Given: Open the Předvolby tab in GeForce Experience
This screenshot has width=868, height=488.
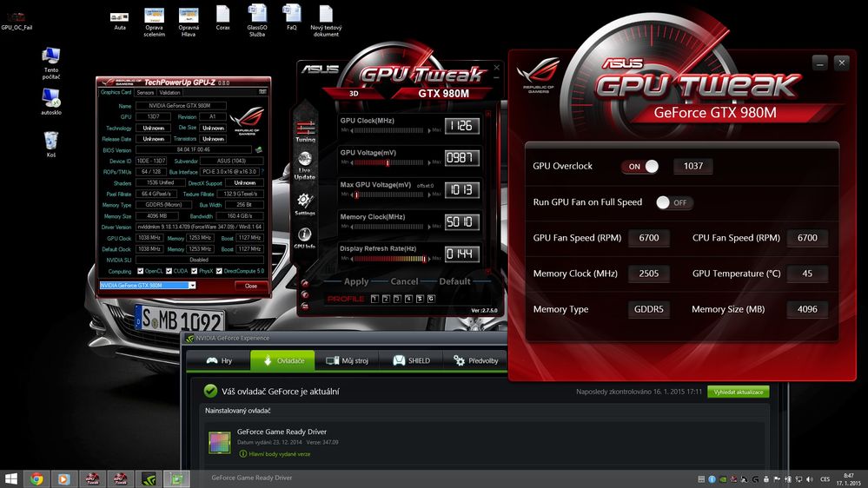Looking at the screenshot, I should [x=475, y=360].
